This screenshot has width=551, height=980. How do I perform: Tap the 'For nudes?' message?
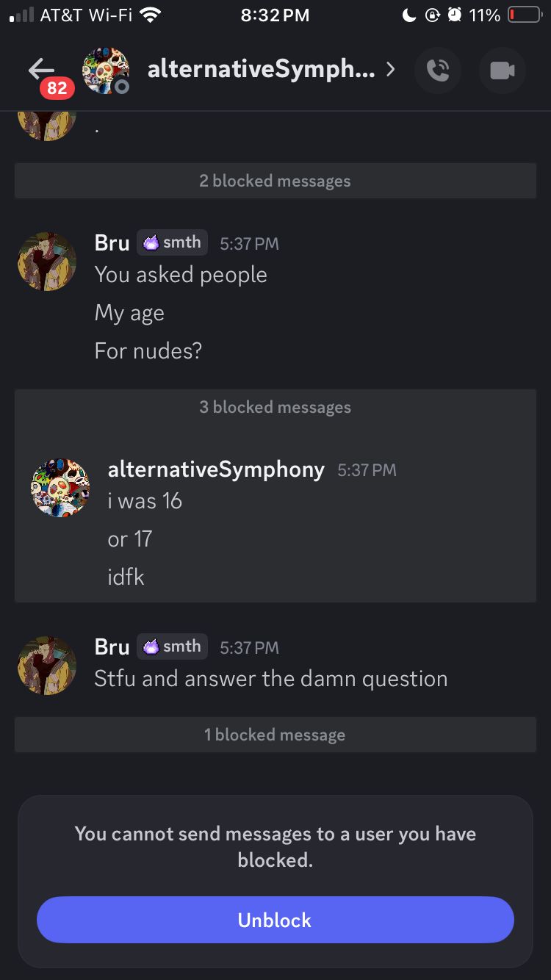148,351
